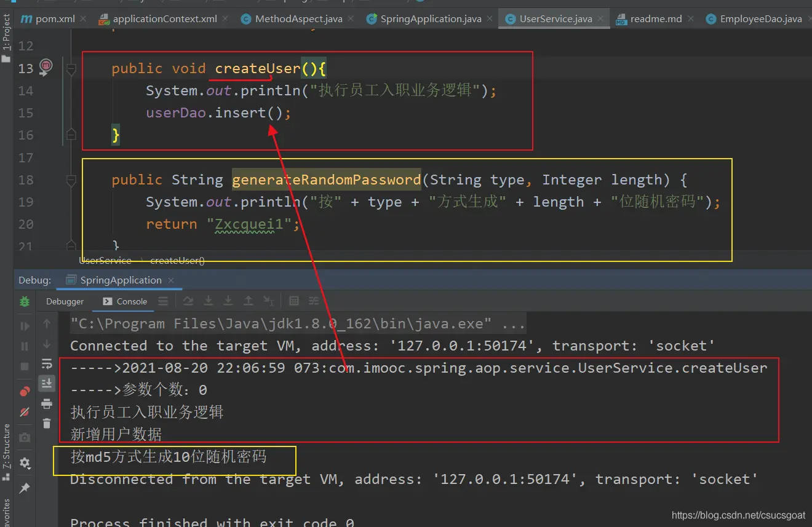Click the fold end marker on line 21
This screenshot has height=527, width=812.
tap(71, 246)
